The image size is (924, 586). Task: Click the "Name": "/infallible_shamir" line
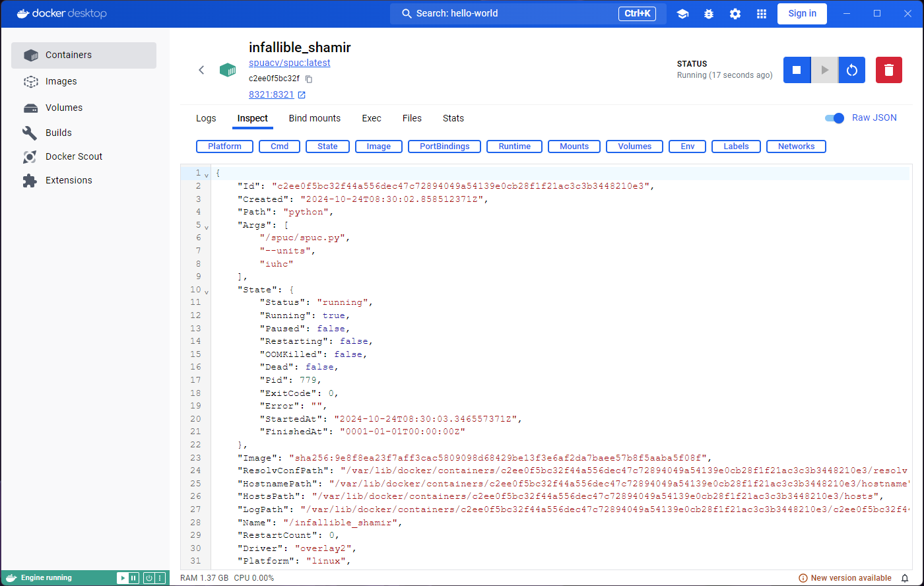pos(320,523)
